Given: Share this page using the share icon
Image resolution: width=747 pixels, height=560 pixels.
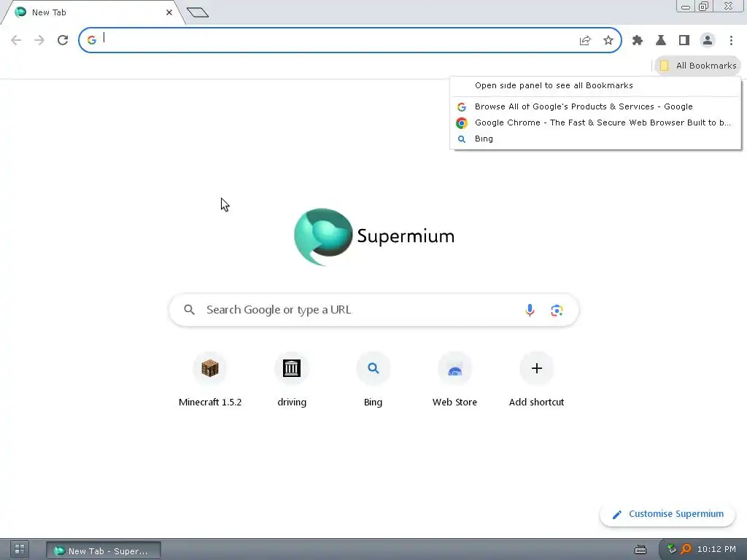Looking at the screenshot, I should coord(585,41).
